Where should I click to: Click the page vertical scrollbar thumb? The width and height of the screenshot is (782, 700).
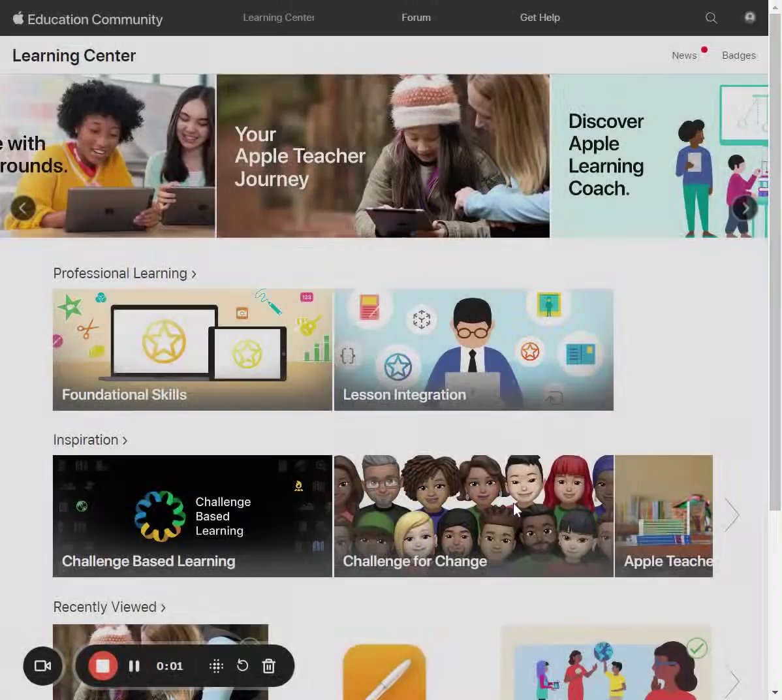pyautogui.click(x=775, y=262)
